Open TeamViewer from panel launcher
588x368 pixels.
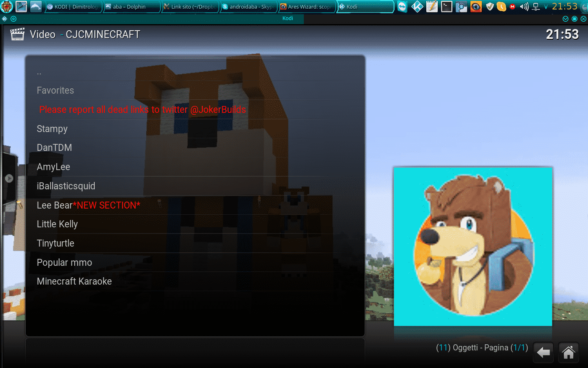click(x=403, y=7)
